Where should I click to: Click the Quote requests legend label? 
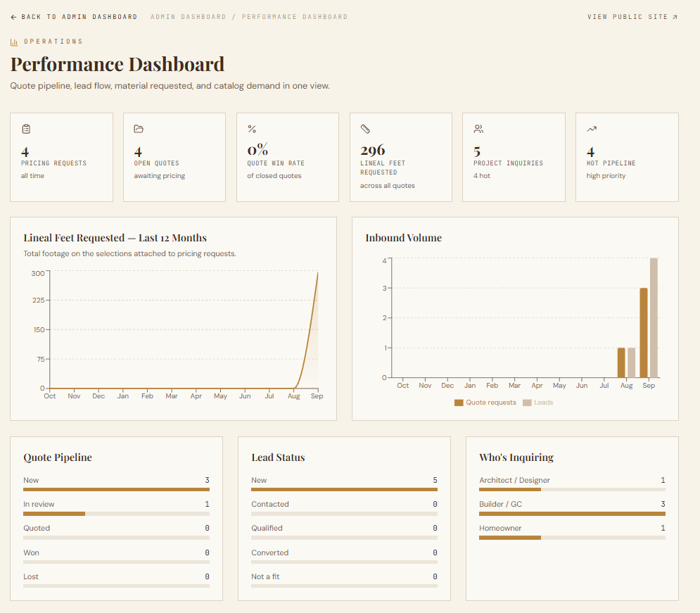coord(491,403)
